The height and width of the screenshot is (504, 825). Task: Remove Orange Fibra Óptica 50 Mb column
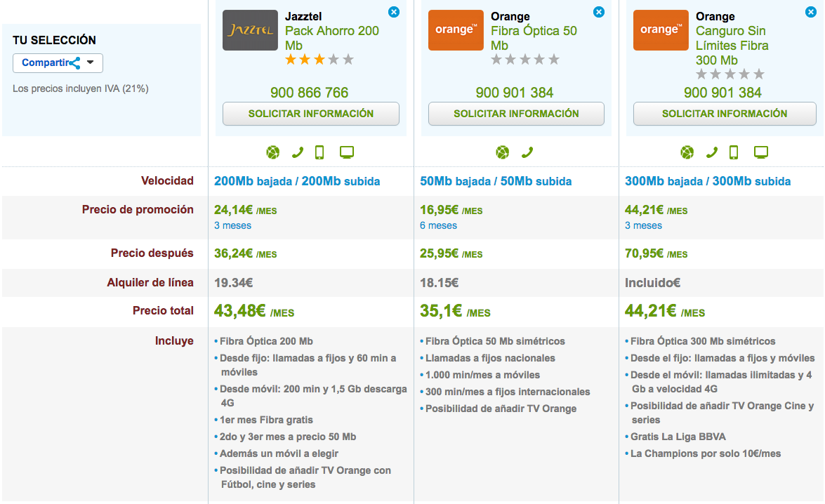coord(599,12)
